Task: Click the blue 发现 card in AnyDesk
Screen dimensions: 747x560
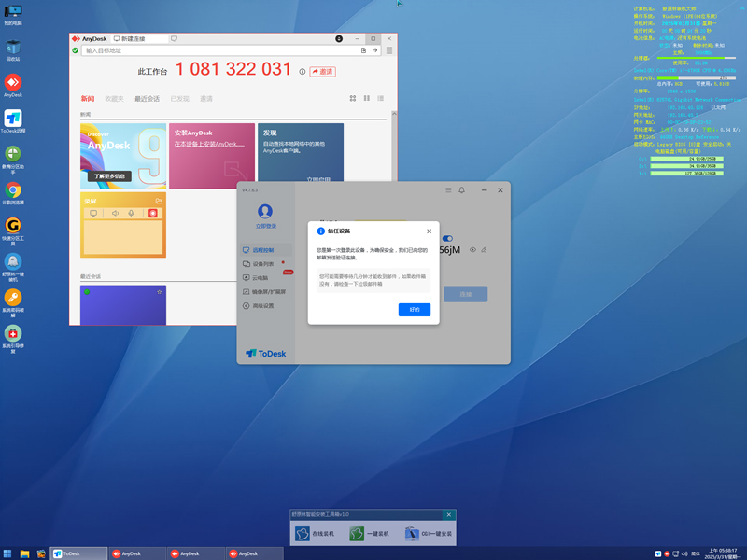Action: [x=301, y=152]
